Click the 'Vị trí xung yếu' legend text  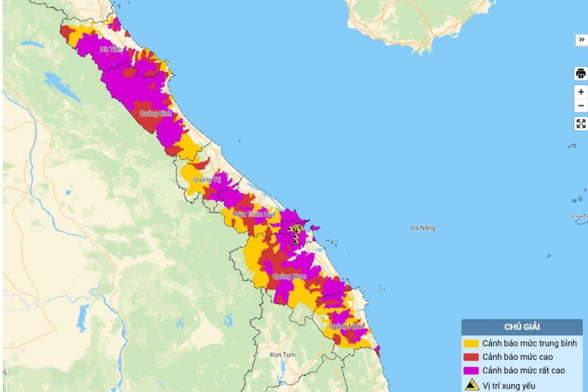509,386
